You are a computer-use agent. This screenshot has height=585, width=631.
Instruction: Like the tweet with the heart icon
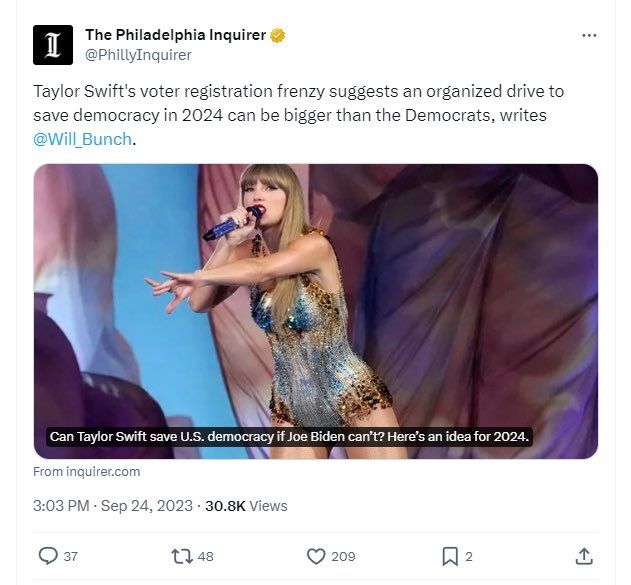tap(315, 556)
